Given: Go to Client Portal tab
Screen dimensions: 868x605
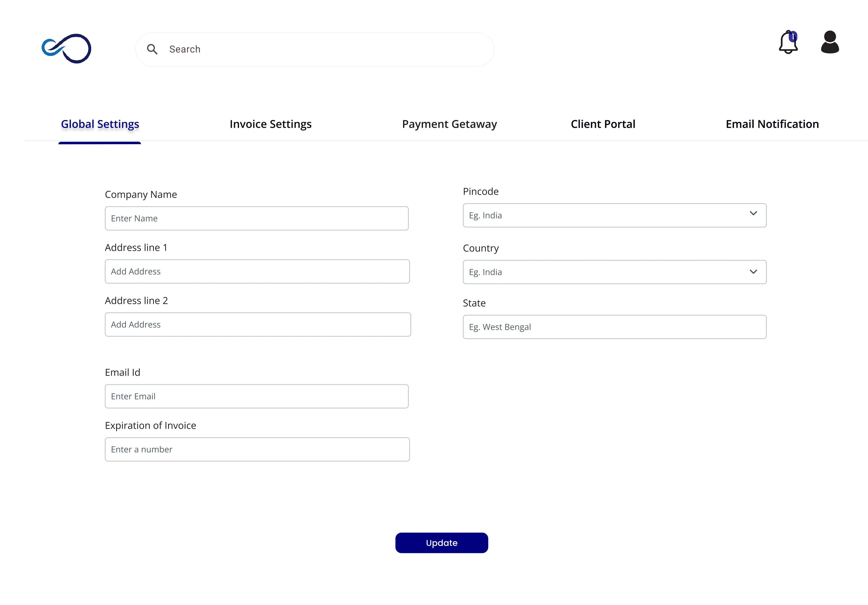Looking at the screenshot, I should (603, 124).
